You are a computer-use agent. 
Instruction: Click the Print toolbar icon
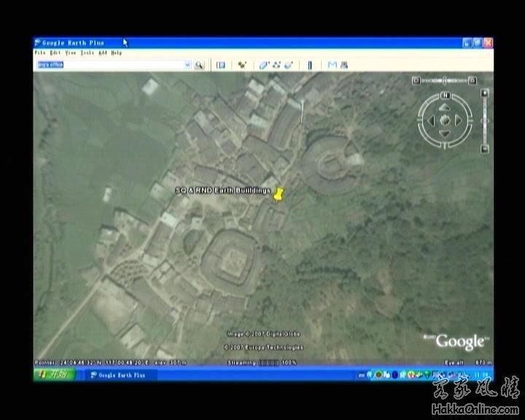click(x=344, y=65)
